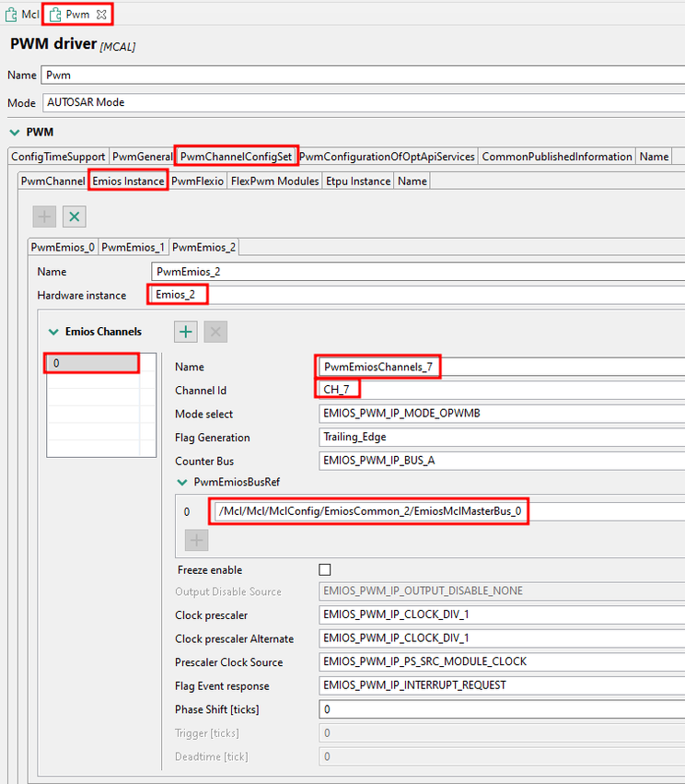Click greyed remove Emios channel X icon
Viewport: 685px width, 784px height.
coord(215,332)
